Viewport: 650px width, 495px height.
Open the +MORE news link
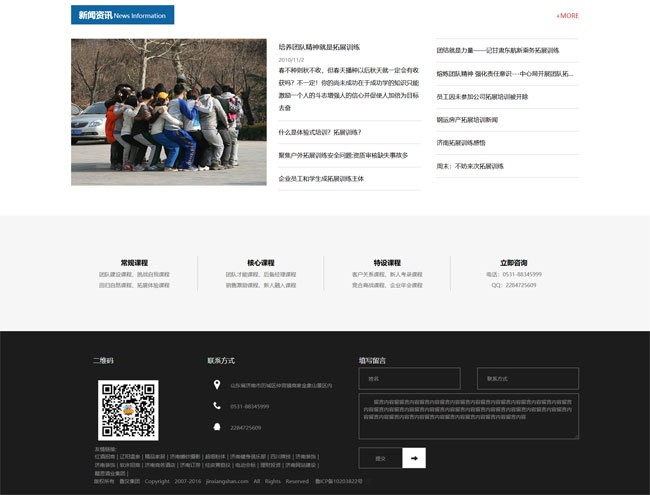click(567, 16)
